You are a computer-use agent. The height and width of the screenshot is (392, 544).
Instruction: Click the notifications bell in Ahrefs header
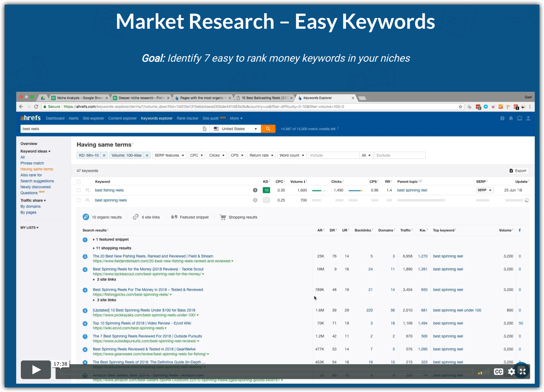(511, 118)
